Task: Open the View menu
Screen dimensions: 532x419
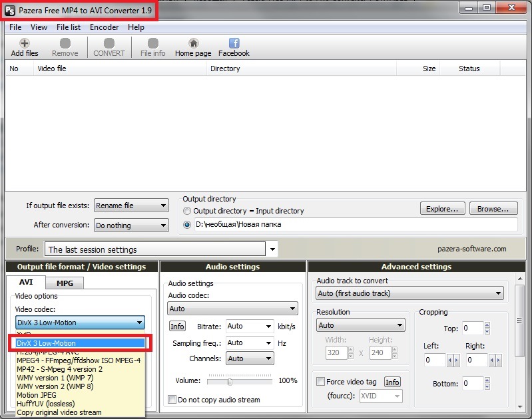Action: (39, 27)
